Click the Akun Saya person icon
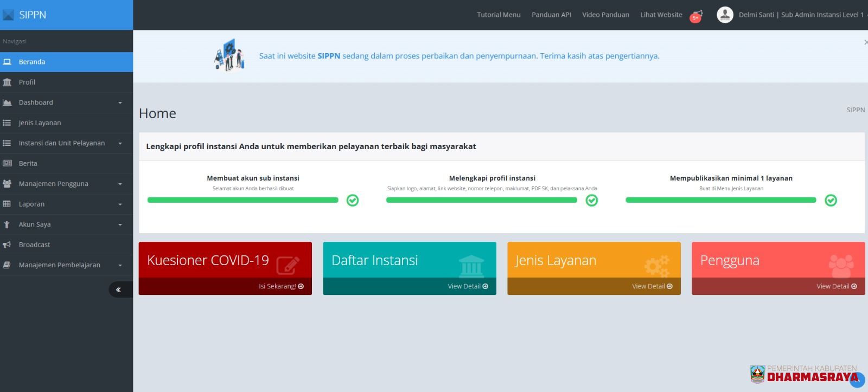868x392 pixels. (x=7, y=224)
